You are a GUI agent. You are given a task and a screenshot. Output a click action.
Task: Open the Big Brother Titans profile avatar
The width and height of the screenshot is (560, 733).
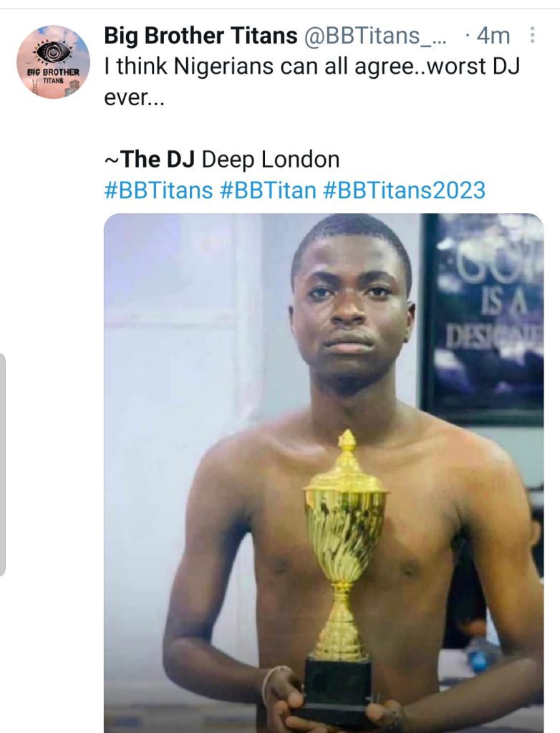[53, 62]
